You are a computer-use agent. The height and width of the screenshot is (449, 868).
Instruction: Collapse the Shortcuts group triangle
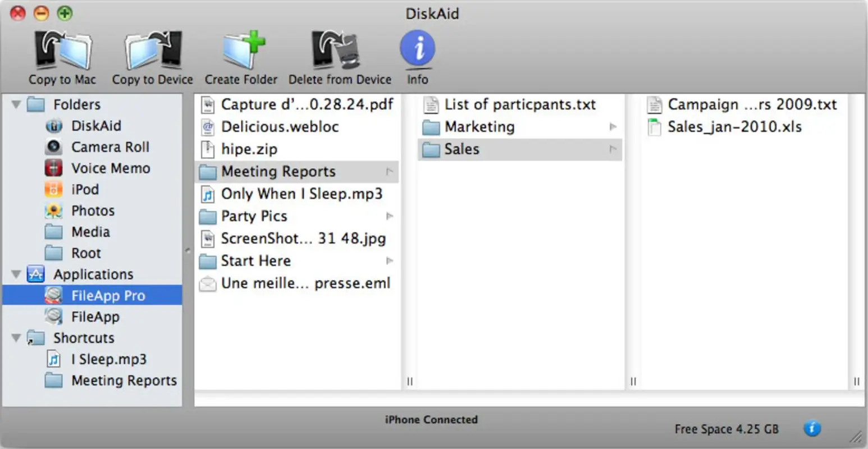[x=16, y=338]
